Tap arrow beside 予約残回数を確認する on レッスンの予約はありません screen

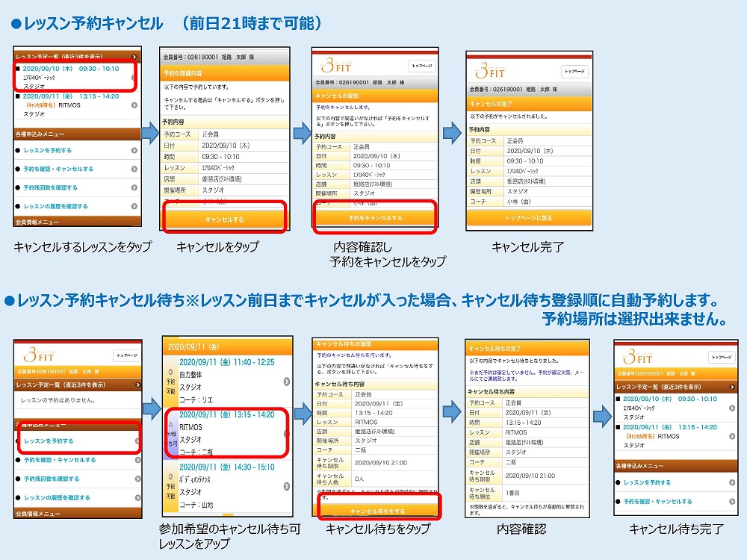(137, 479)
